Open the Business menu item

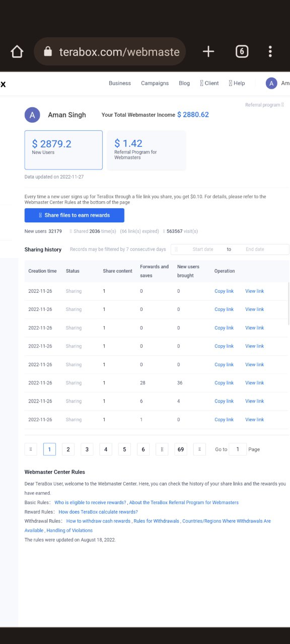(x=120, y=84)
